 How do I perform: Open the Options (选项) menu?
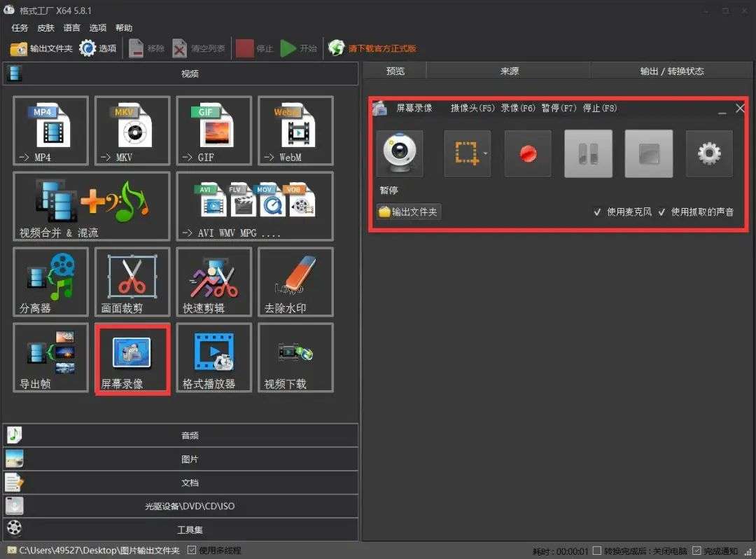pos(98,28)
